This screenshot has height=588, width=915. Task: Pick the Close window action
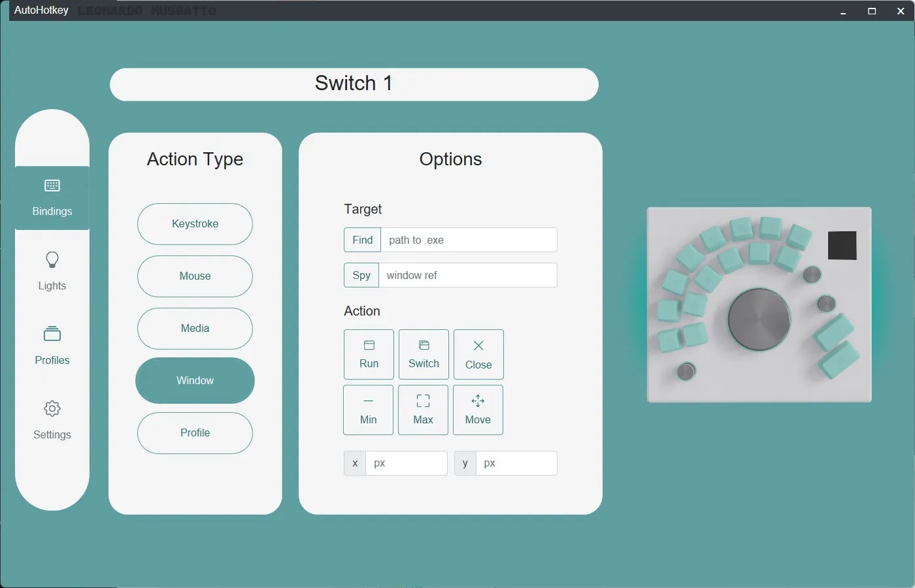point(478,354)
